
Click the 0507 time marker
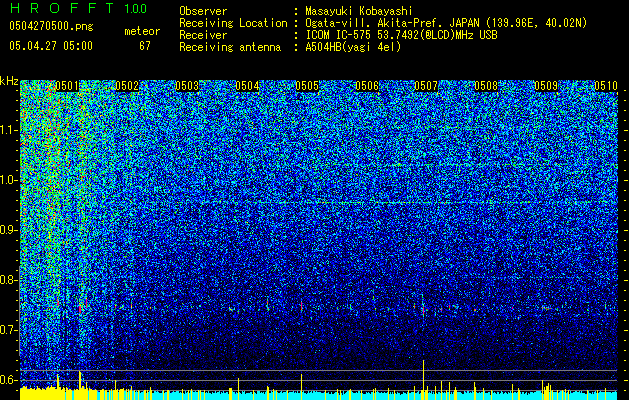[426, 86]
